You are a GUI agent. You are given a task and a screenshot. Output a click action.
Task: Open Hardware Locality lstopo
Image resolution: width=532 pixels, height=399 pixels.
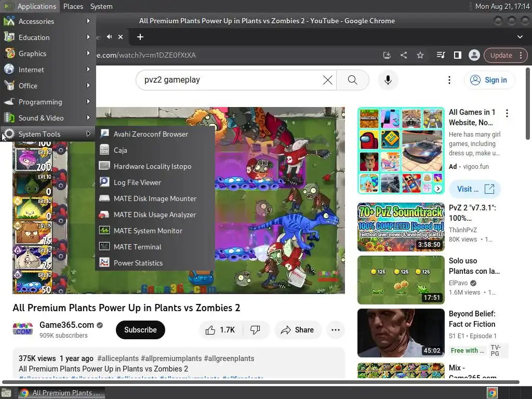[155, 166]
